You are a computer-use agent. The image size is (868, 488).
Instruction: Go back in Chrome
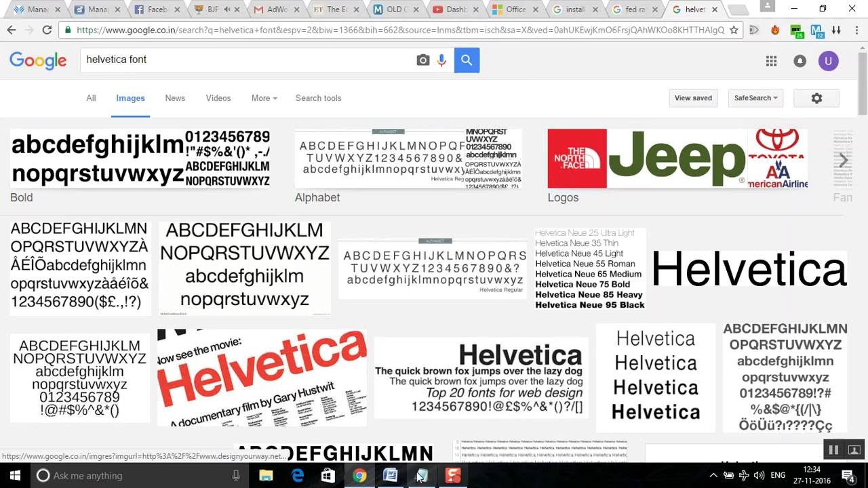[12, 30]
